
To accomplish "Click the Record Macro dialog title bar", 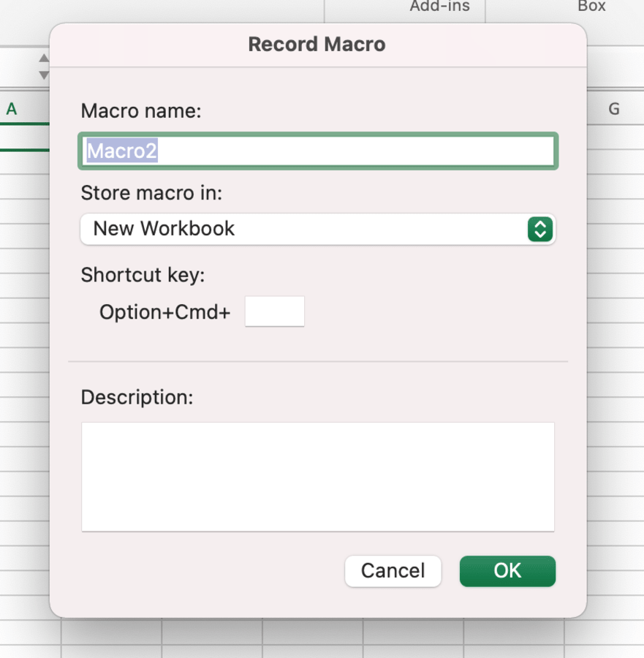I will (x=317, y=45).
